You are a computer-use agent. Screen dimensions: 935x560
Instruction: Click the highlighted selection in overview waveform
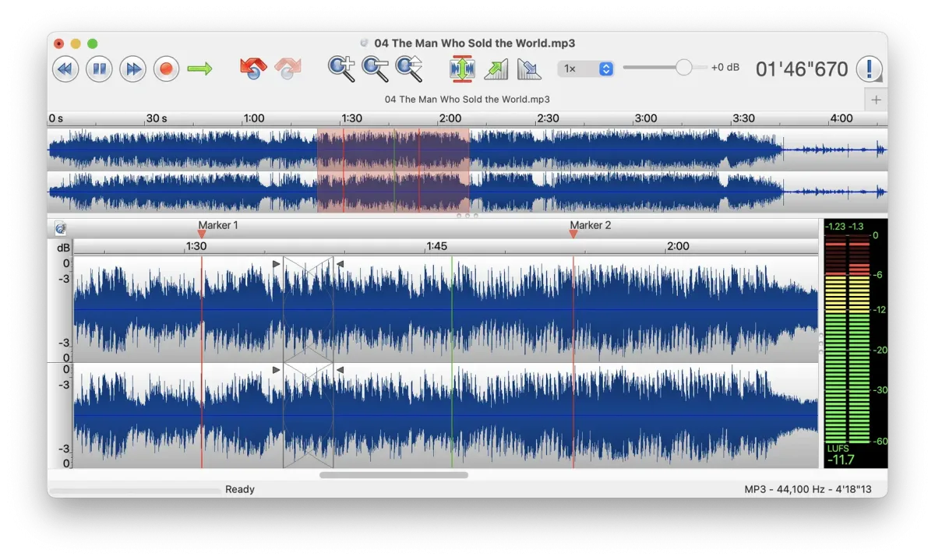(x=393, y=170)
